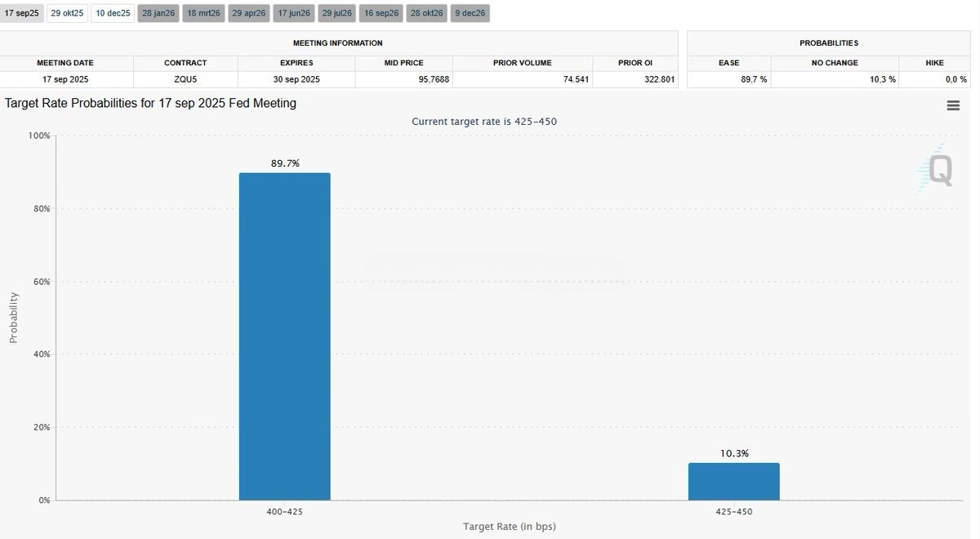Open the 28 okt26 meeting tab

click(x=426, y=13)
